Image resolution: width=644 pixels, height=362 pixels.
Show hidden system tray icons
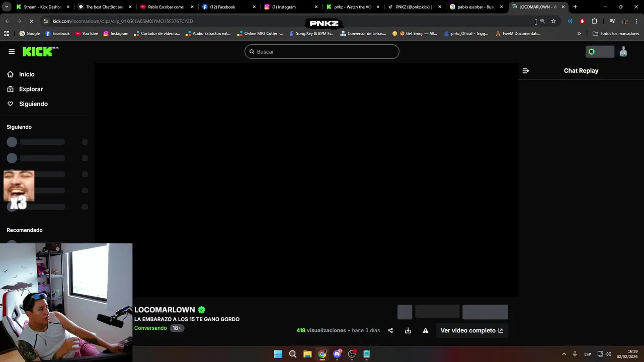pyautogui.click(x=564, y=354)
